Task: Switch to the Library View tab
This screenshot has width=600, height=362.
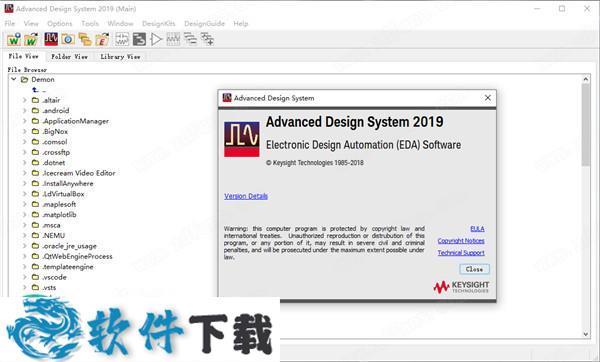Action: (120, 57)
